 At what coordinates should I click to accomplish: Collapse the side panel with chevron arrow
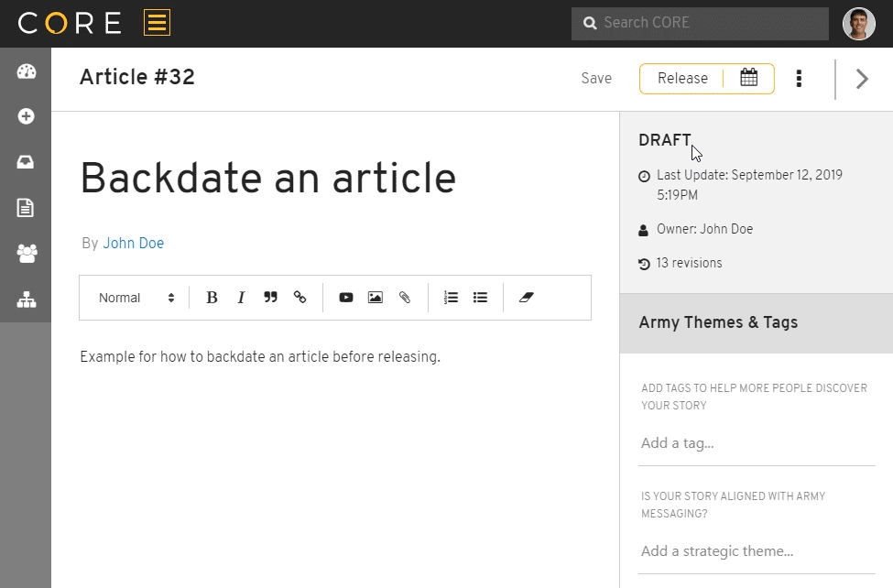862,79
